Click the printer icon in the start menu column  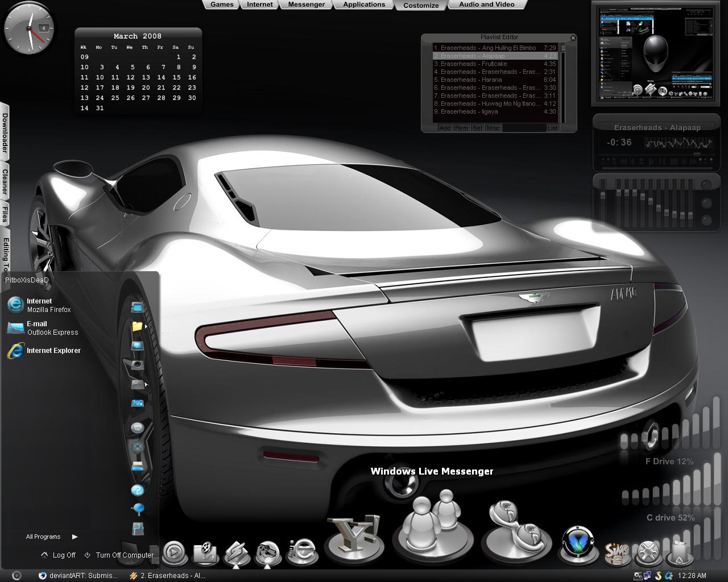coord(137,466)
